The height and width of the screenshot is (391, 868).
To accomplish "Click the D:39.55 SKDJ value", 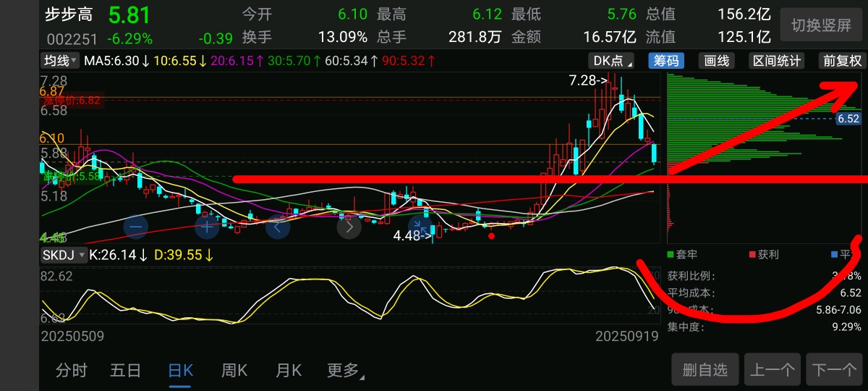I will coord(184,255).
